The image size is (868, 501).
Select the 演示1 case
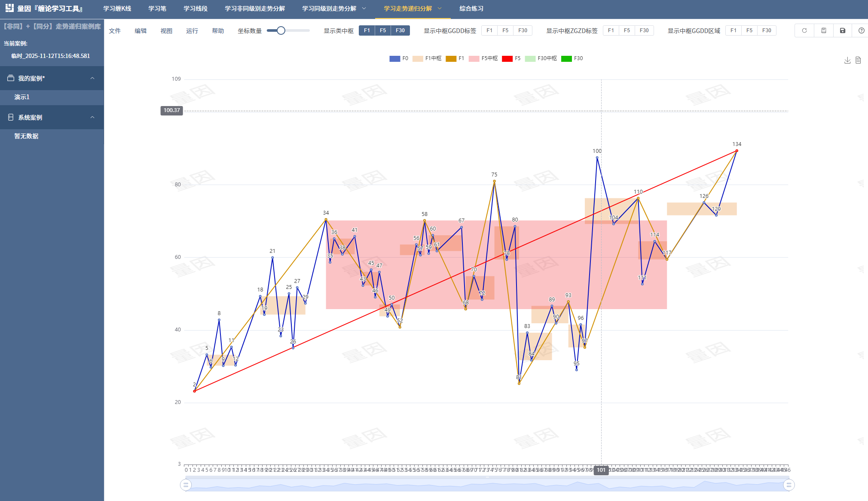click(22, 97)
